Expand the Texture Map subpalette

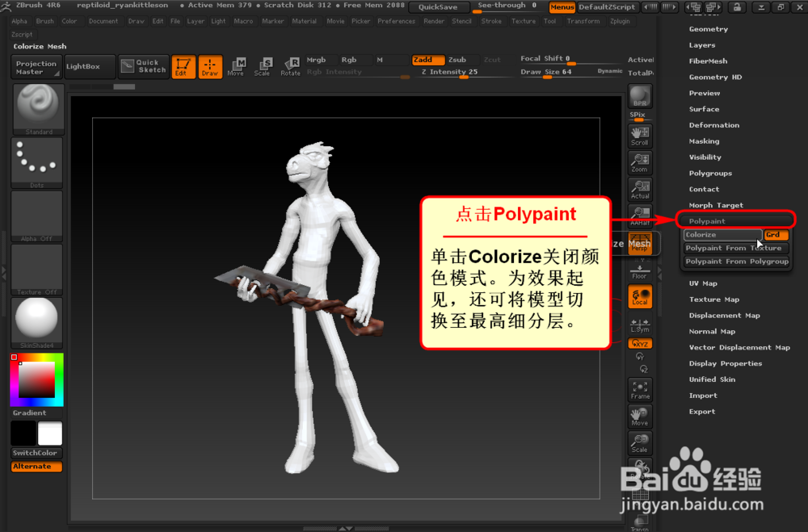pos(713,300)
